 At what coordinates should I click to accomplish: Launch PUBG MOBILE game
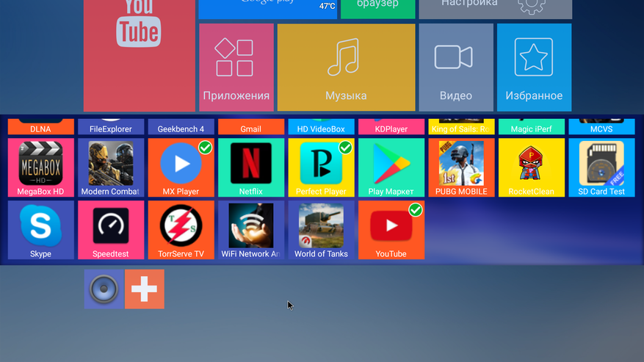[x=461, y=167]
